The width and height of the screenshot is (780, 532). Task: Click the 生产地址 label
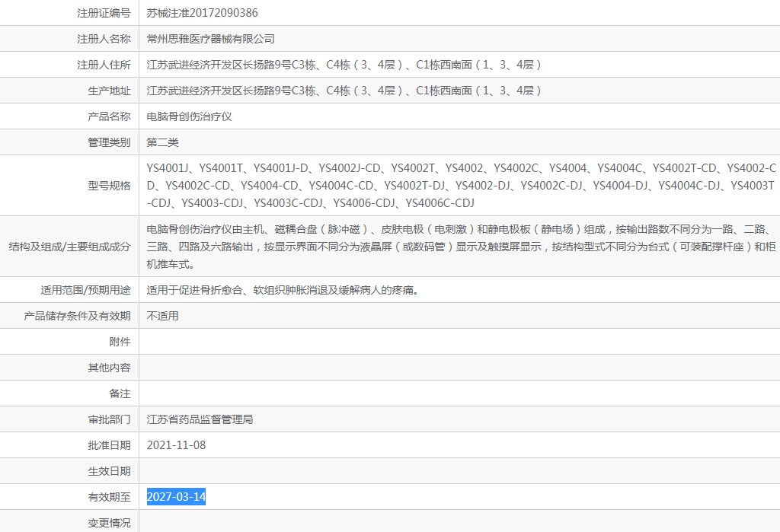[109, 91]
